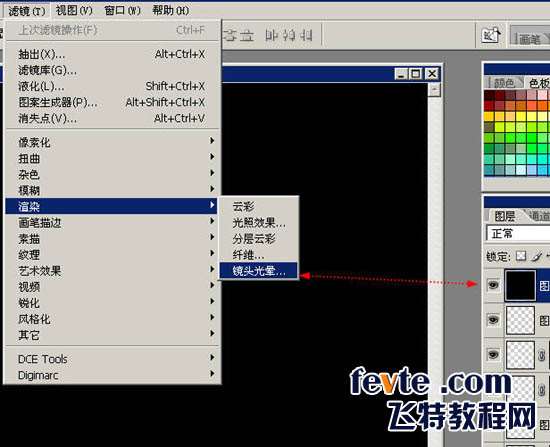Screen dimensions: 550x447
Task: Expand 素描 submenu arrow
Action: click(212, 237)
